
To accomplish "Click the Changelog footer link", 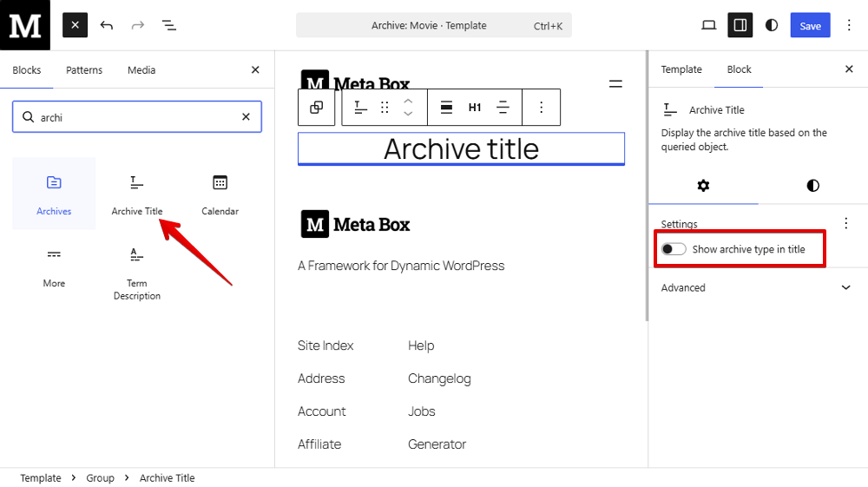I will click(x=439, y=379).
